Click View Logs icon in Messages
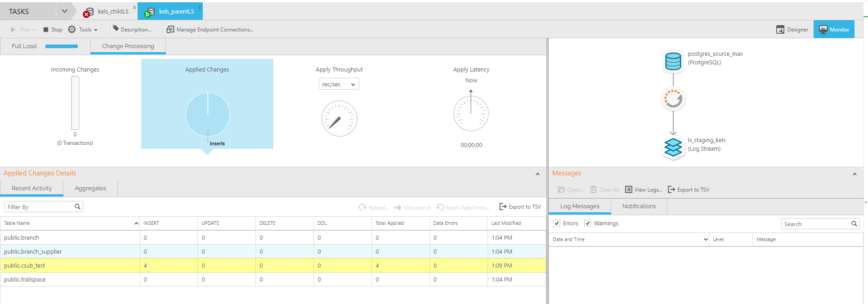868x304 pixels. (629, 190)
